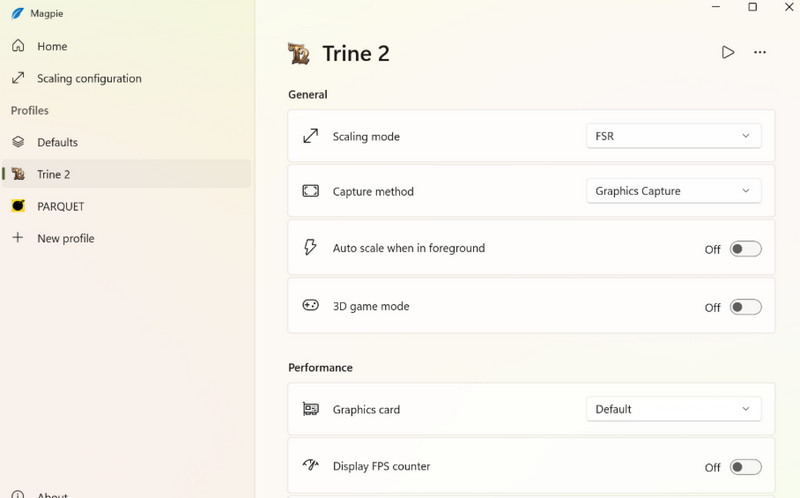This screenshot has width=800, height=498.
Task: Click the Capture method label
Action: click(373, 192)
